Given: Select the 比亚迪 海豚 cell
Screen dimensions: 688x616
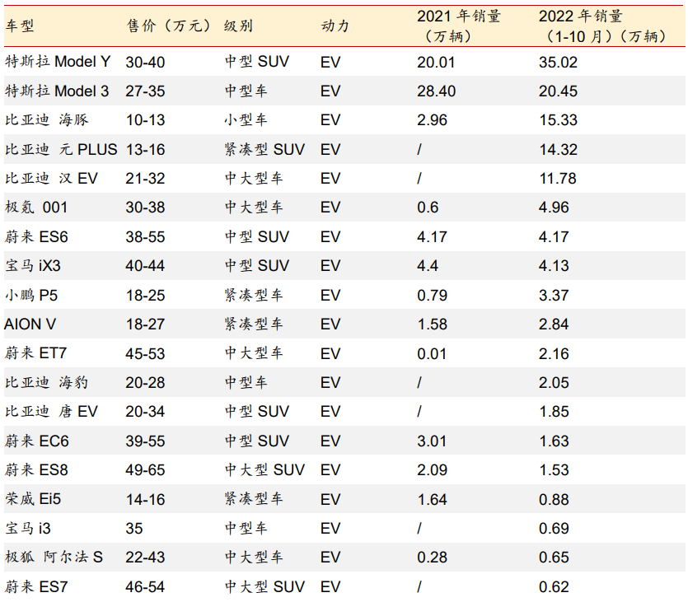Looking at the screenshot, I should 47,120.
